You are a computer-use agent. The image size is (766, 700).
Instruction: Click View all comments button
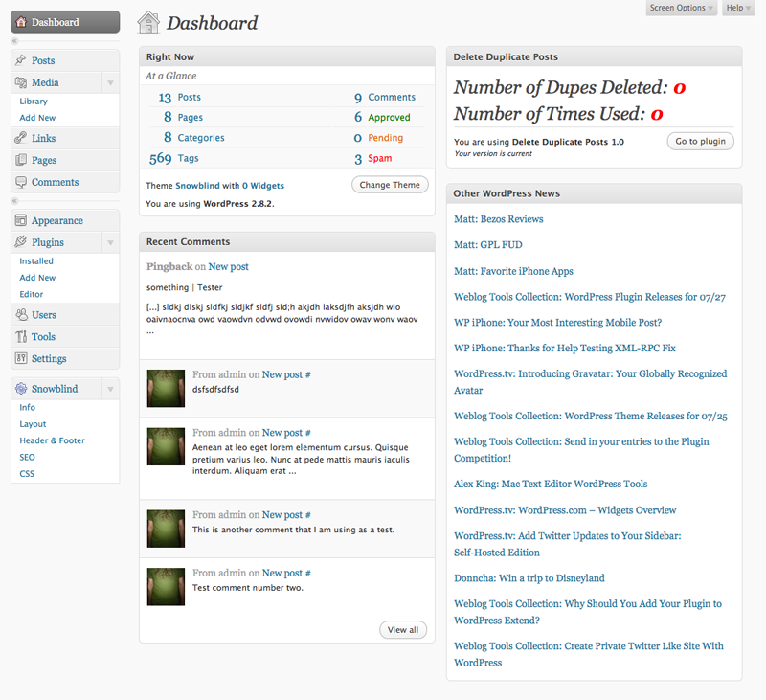[403, 630]
